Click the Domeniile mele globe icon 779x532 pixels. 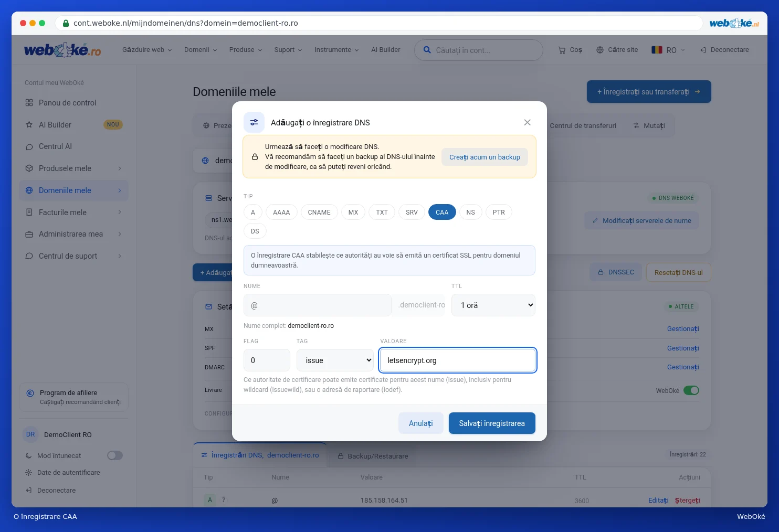click(x=29, y=190)
